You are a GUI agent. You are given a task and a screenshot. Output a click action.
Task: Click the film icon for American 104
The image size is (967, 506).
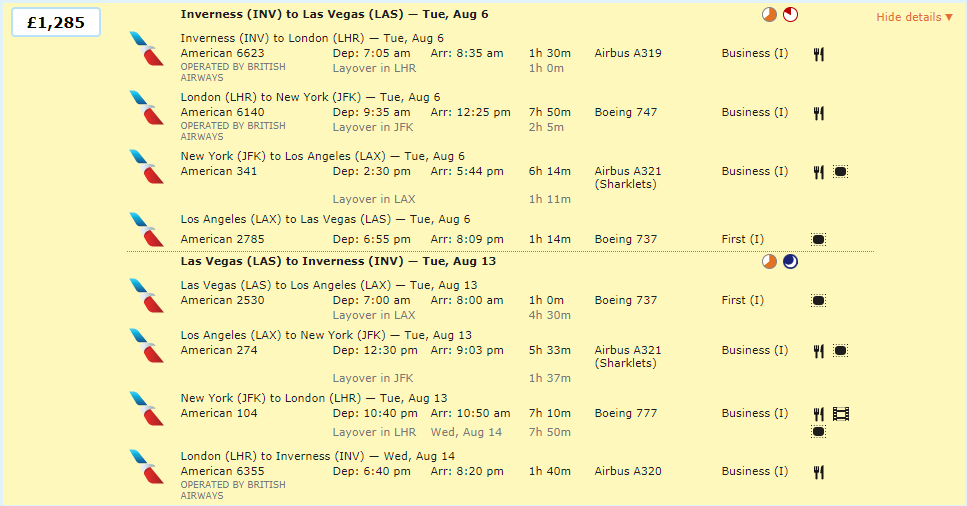841,414
